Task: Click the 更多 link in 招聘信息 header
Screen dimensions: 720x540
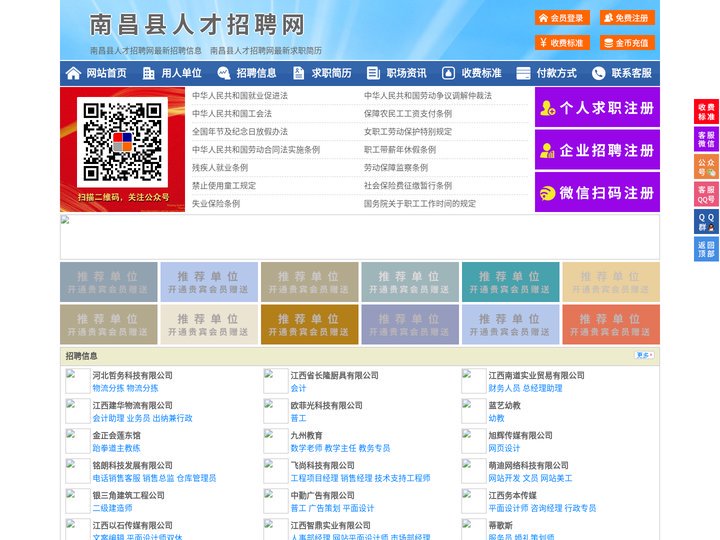Action: point(644,355)
